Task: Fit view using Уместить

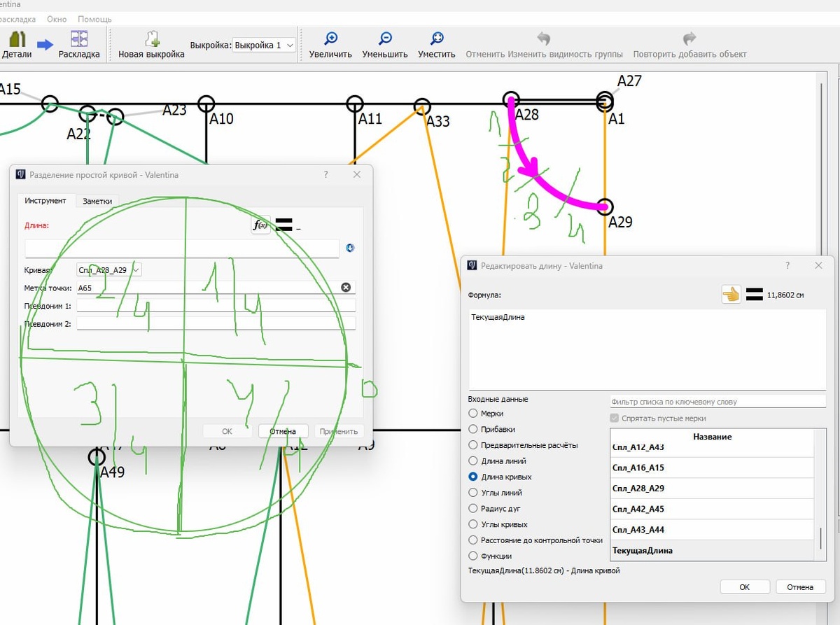Action: pyautogui.click(x=436, y=43)
